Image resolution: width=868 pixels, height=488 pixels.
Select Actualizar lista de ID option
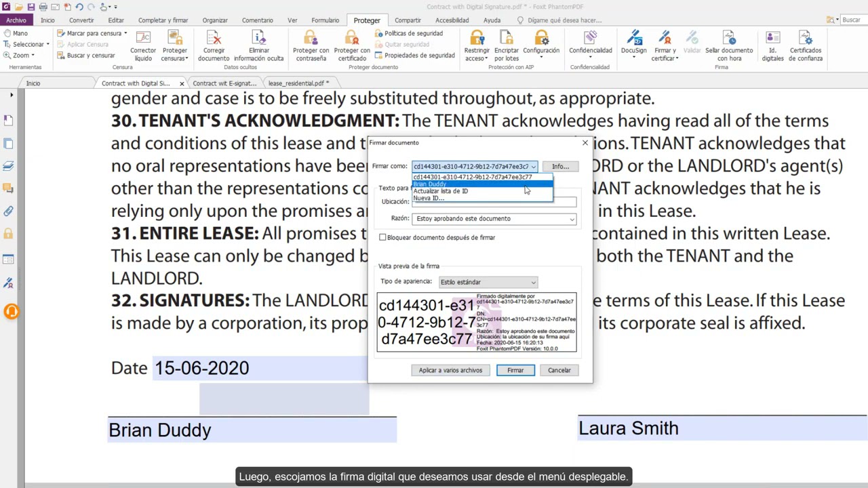tap(482, 191)
